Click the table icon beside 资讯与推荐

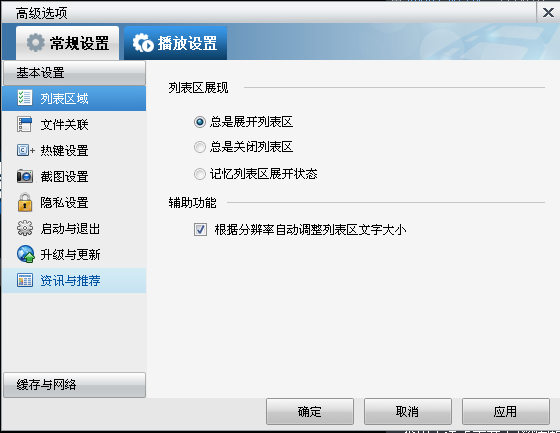click(x=25, y=280)
